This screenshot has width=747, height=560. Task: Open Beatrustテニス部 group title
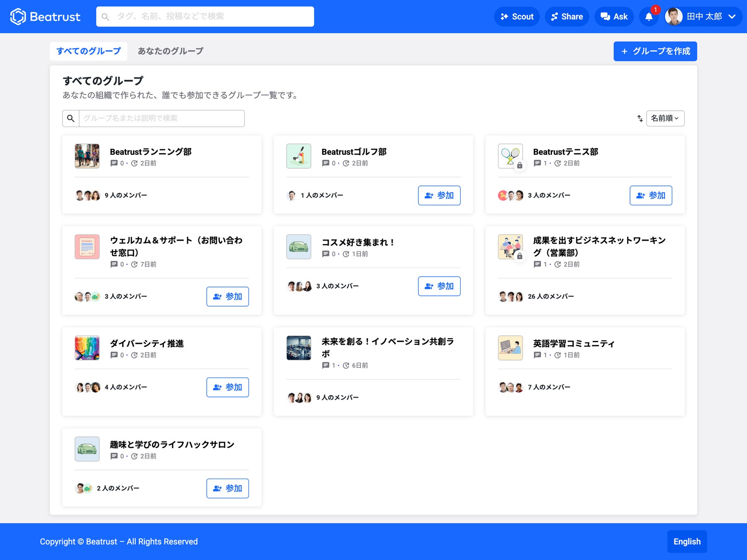click(x=566, y=152)
